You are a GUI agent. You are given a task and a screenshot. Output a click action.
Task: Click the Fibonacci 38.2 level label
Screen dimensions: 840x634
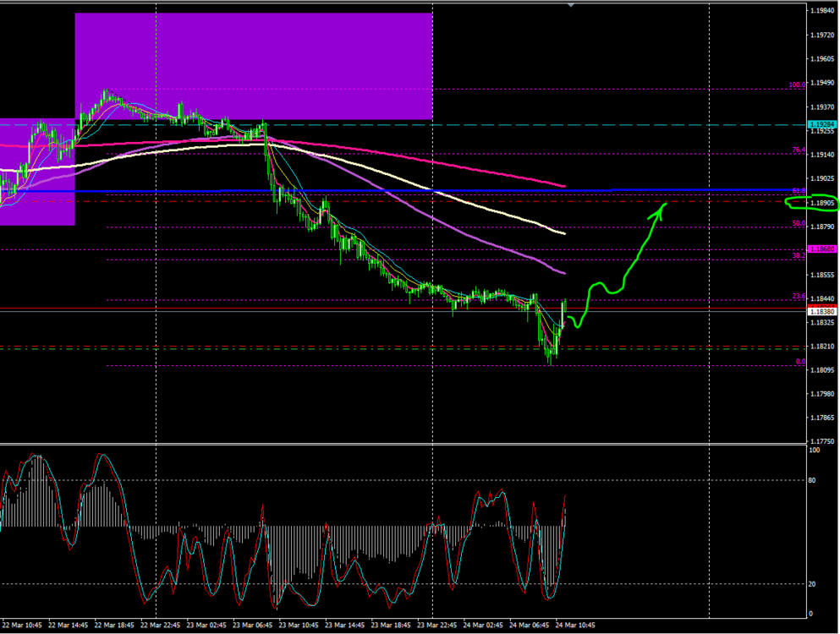(x=799, y=256)
